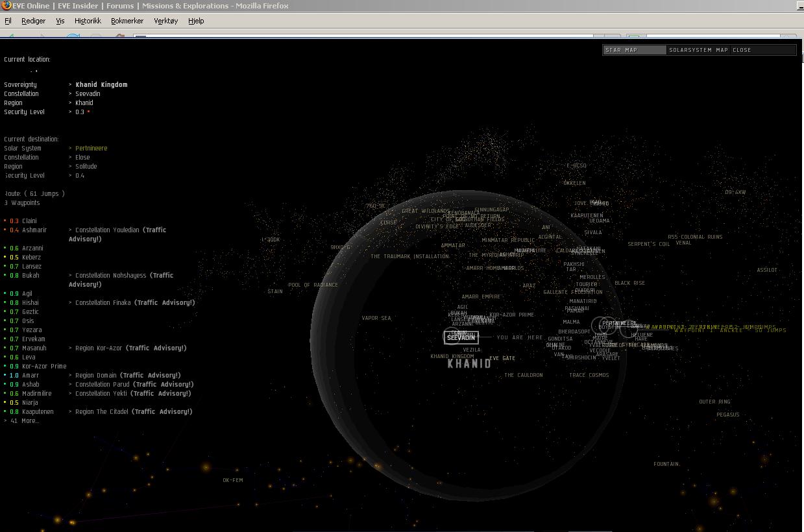Switch to the STAR MAP tab
The image size is (804, 532).
(635, 50)
